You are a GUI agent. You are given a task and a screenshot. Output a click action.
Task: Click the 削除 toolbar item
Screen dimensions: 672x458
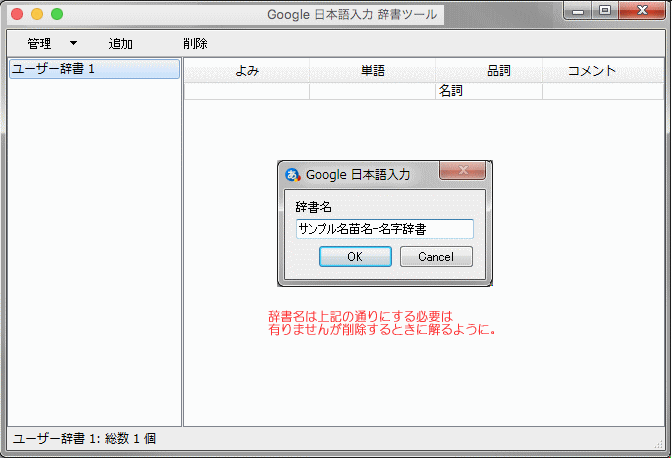(x=195, y=43)
